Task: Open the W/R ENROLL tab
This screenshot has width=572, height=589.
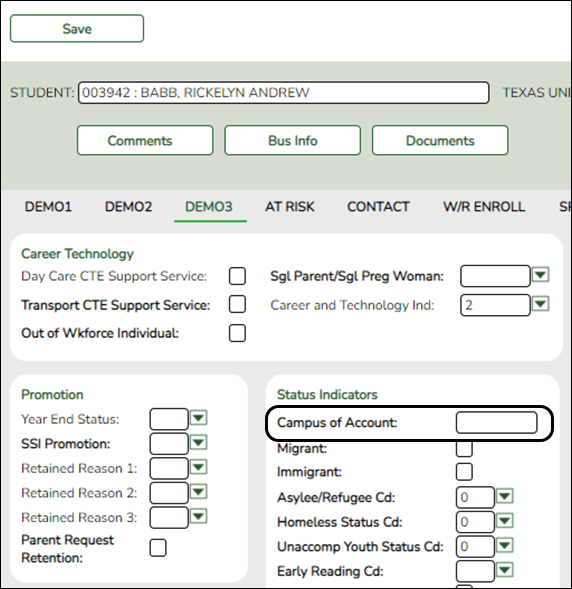Action: click(484, 207)
